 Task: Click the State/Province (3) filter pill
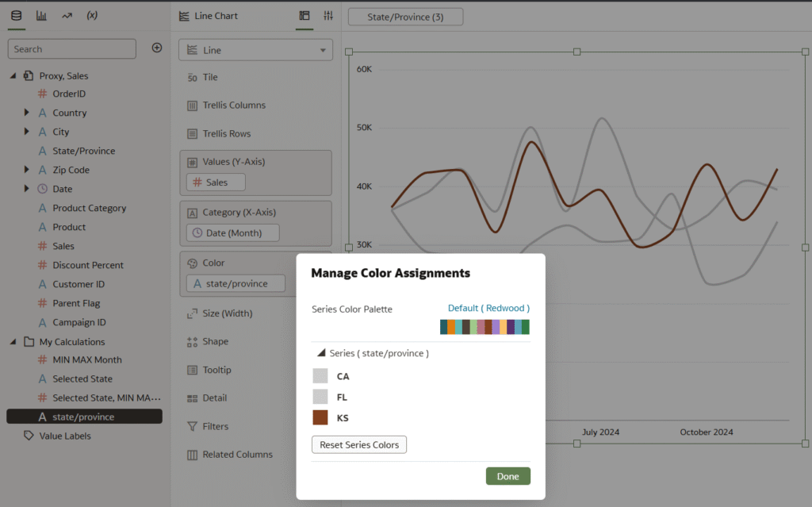[x=405, y=17]
